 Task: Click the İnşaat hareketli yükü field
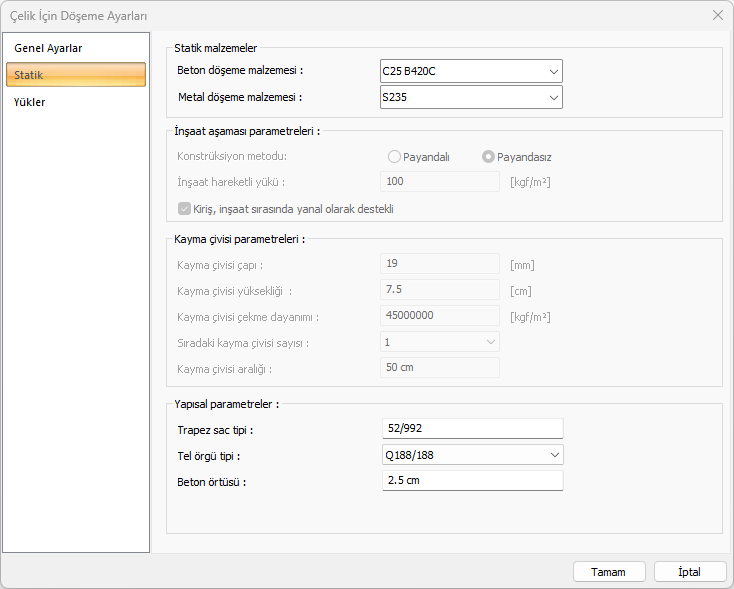coord(440,182)
